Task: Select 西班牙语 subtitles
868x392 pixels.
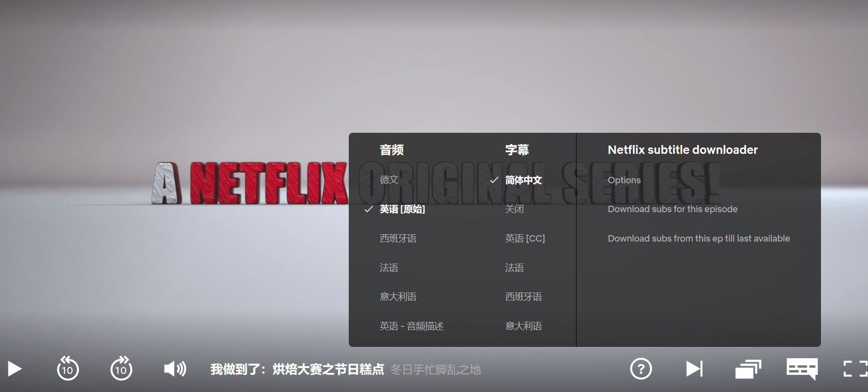Action: pyautogui.click(x=523, y=297)
